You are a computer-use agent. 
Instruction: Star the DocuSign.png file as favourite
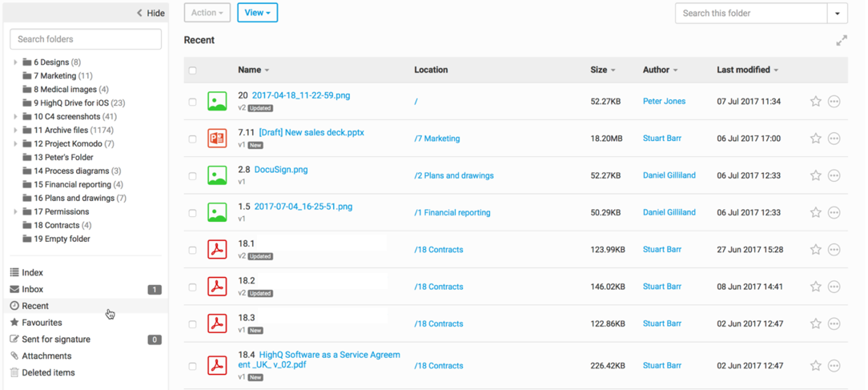tap(815, 175)
